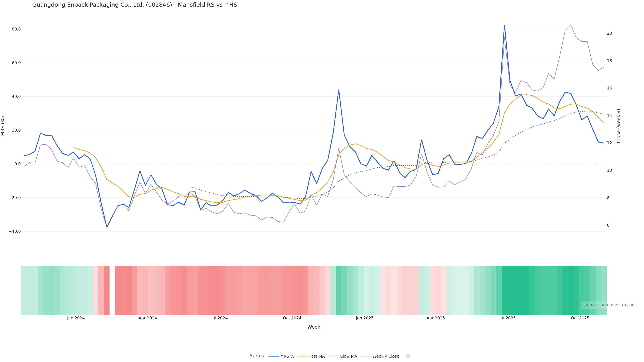Click the Series legend title
The image size is (644, 362).
pyautogui.click(x=257, y=356)
